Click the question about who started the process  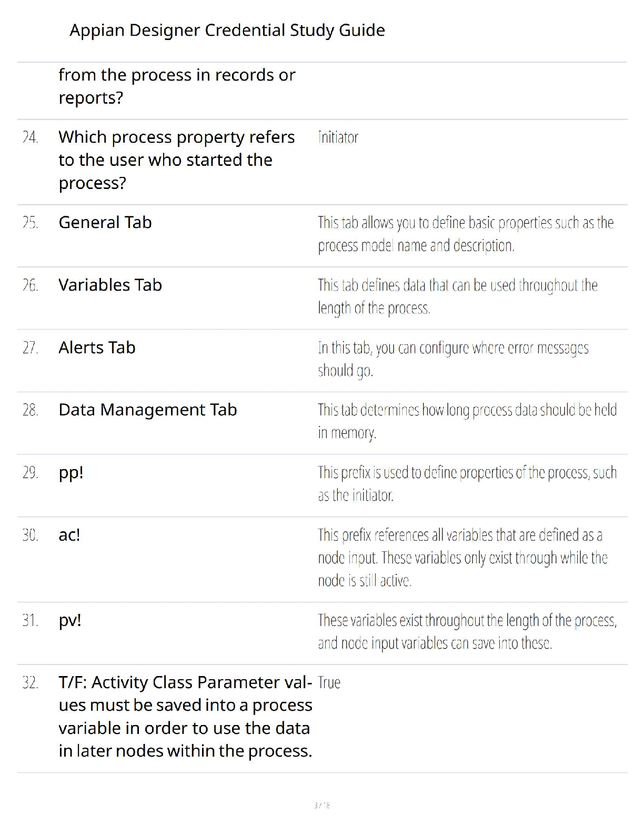[x=176, y=160]
